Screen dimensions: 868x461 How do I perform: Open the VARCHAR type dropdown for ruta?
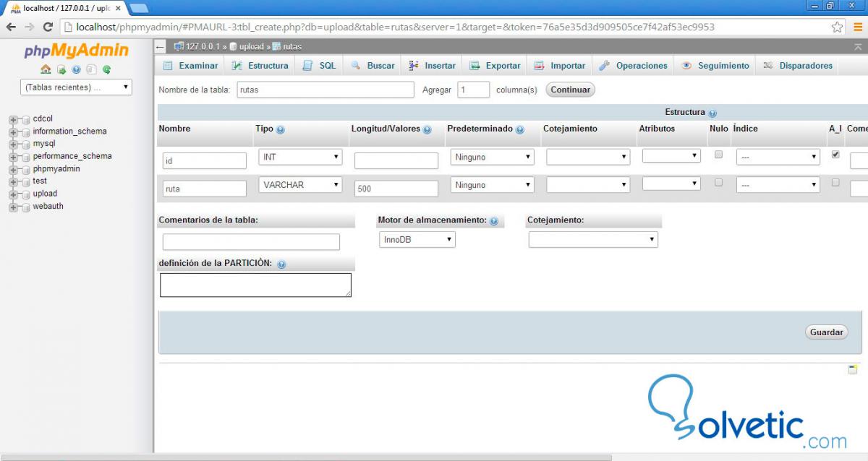tap(300, 185)
